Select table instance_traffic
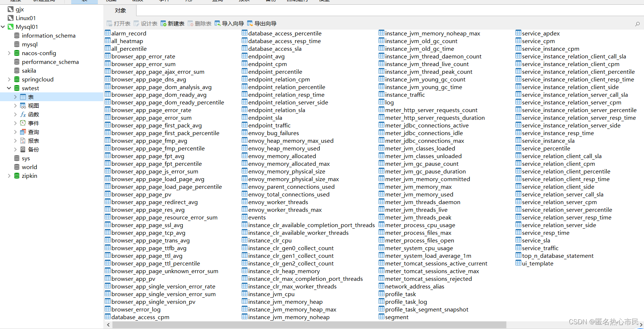Viewport: 644px width, 329px height. click(x=405, y=95)
